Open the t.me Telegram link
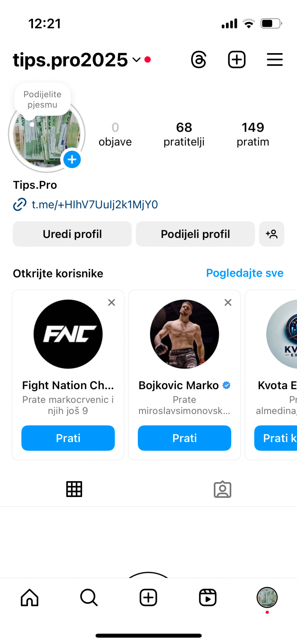297x644 pixels. click(95, 204)
